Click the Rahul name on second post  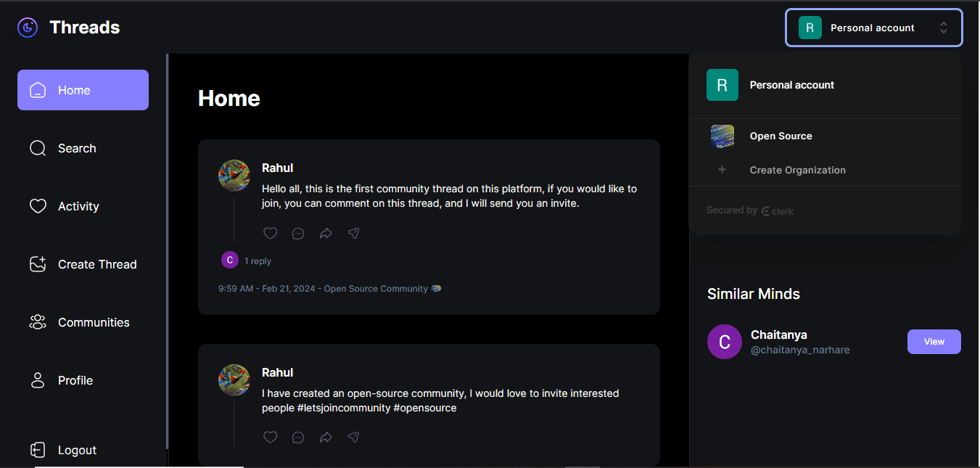pyautogui.click(x=277, y=372)
